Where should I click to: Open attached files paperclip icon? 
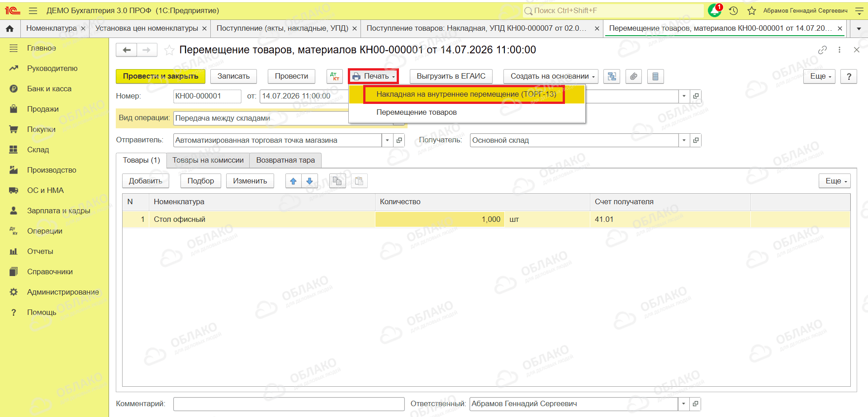[x=634, y=76]
